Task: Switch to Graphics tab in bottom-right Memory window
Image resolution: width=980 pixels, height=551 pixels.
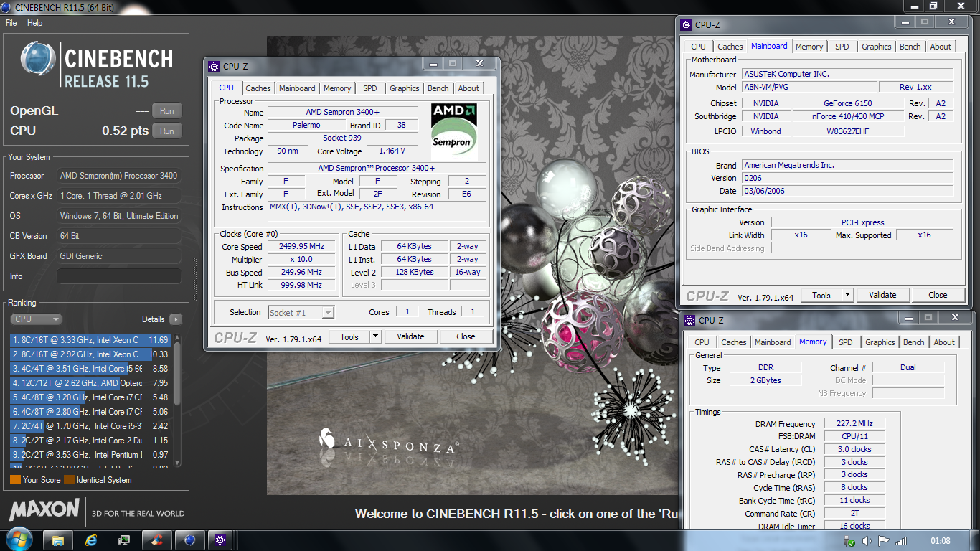Action: (x=880, y=342)
